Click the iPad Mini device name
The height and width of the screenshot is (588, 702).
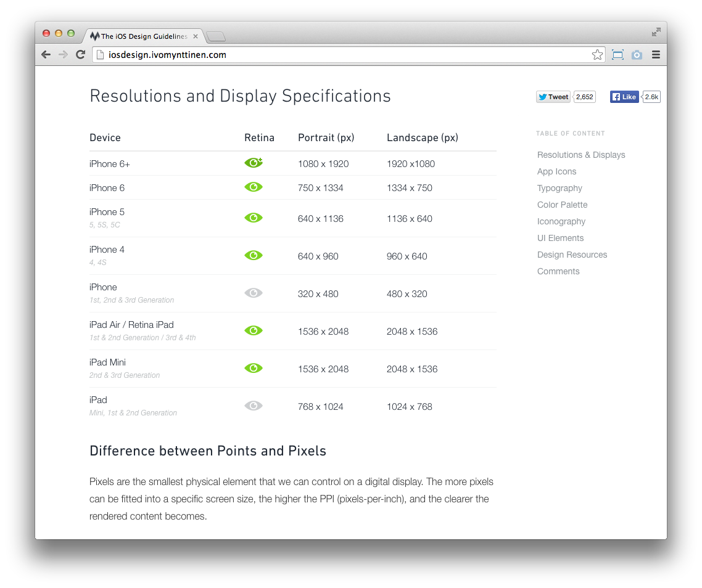pos(107,362)
